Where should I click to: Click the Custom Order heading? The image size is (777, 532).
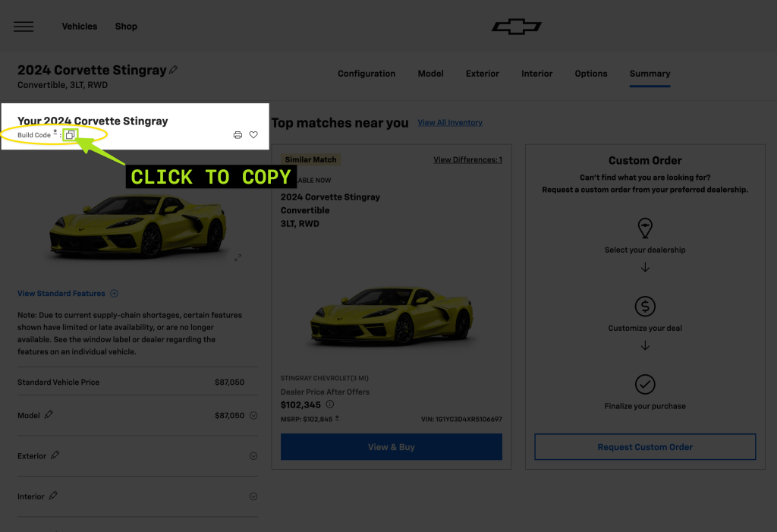(x=645, y=161)
